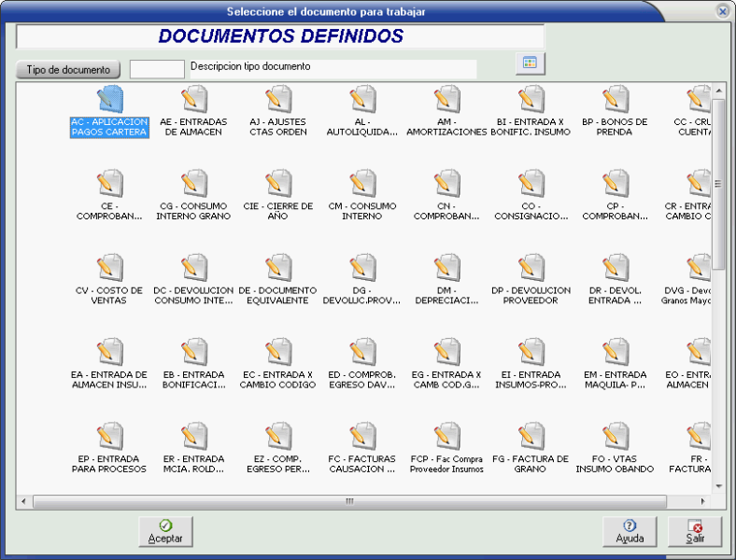736x560 pixels.
Task: Click the DP - Devolucion Proveedor icon
Action: click(x=531, y=267)
